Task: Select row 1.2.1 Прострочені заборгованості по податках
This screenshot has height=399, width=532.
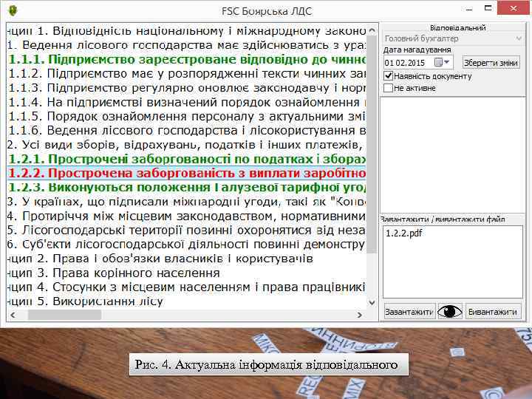Action: [186, 159]
